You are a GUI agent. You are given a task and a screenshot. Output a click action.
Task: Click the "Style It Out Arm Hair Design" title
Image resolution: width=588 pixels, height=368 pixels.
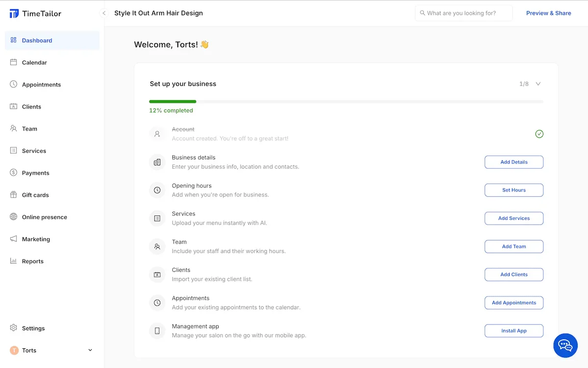tap(158, 13)
